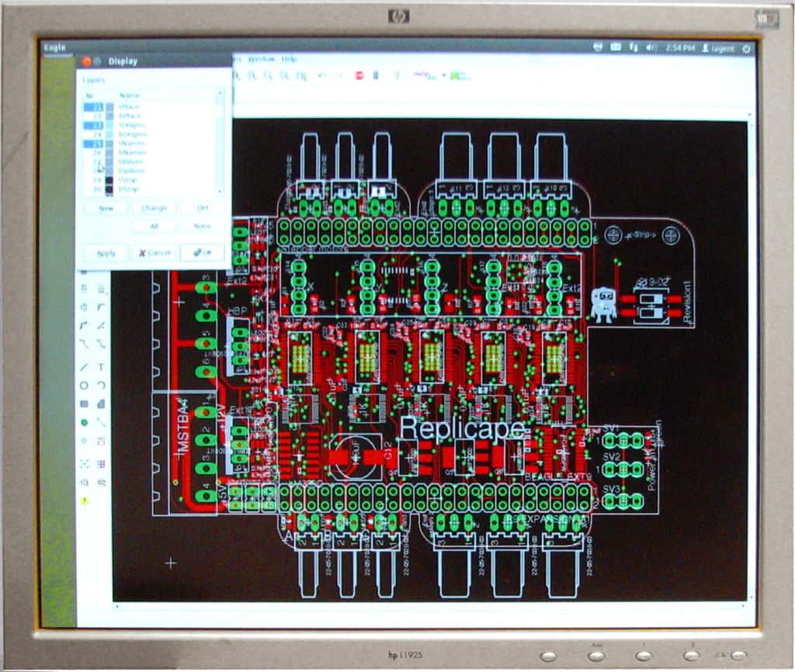Click the black color swatch beside tStop
795x672 pixels.
109,178
